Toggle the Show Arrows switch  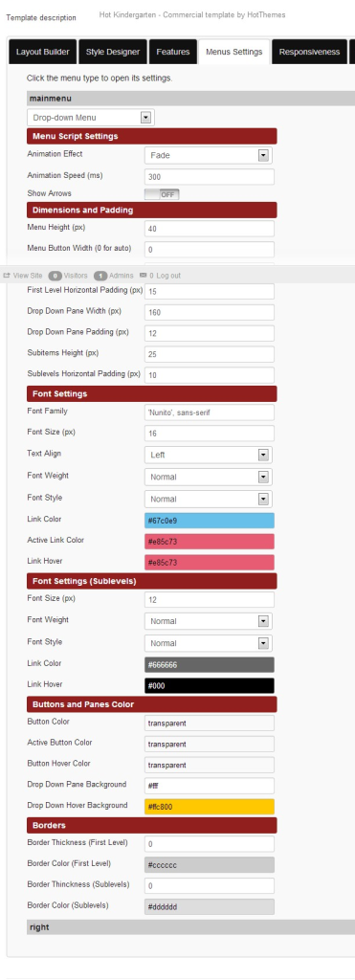[162, 194]
